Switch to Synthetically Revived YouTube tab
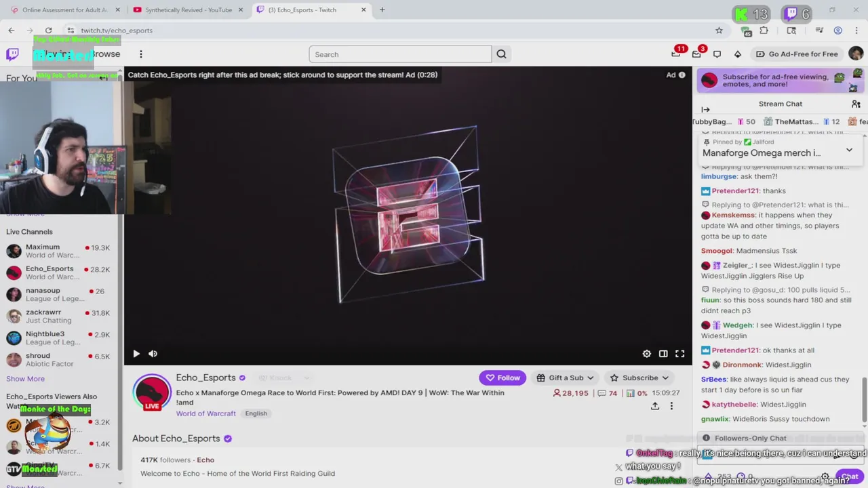This screenshot has height=488, width=868. [189, 9]
